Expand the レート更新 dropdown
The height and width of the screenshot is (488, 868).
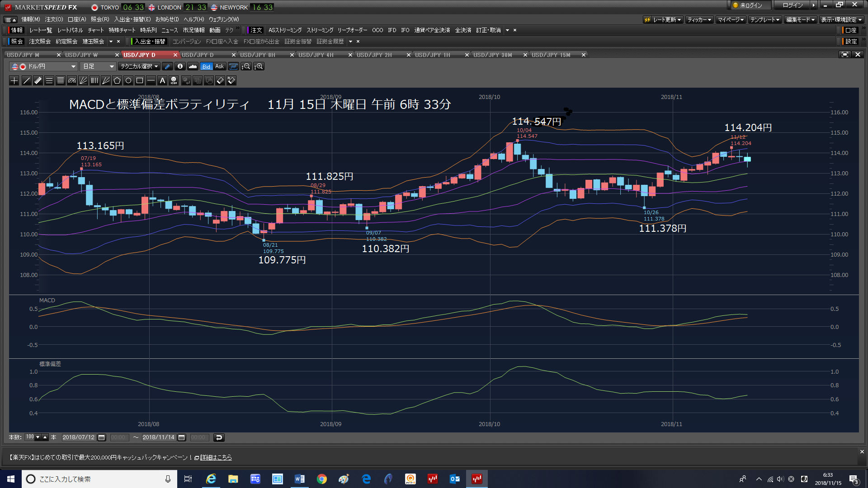click(x=663, y=20)
